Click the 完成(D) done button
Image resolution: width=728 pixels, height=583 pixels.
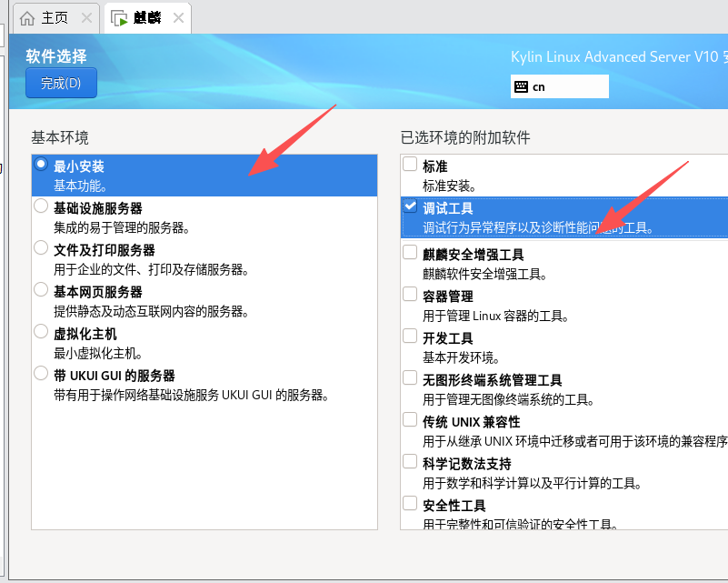click(x=61, y=83)
